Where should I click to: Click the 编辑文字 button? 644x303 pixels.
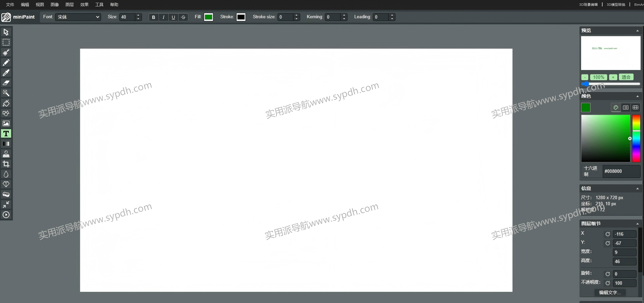tap(610, 293)
